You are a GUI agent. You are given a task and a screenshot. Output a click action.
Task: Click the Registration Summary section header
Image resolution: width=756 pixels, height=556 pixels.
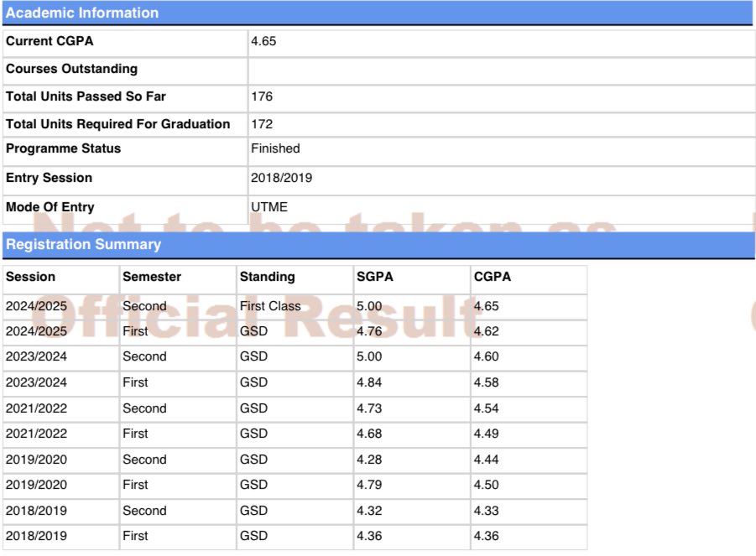tap(378, 245)
